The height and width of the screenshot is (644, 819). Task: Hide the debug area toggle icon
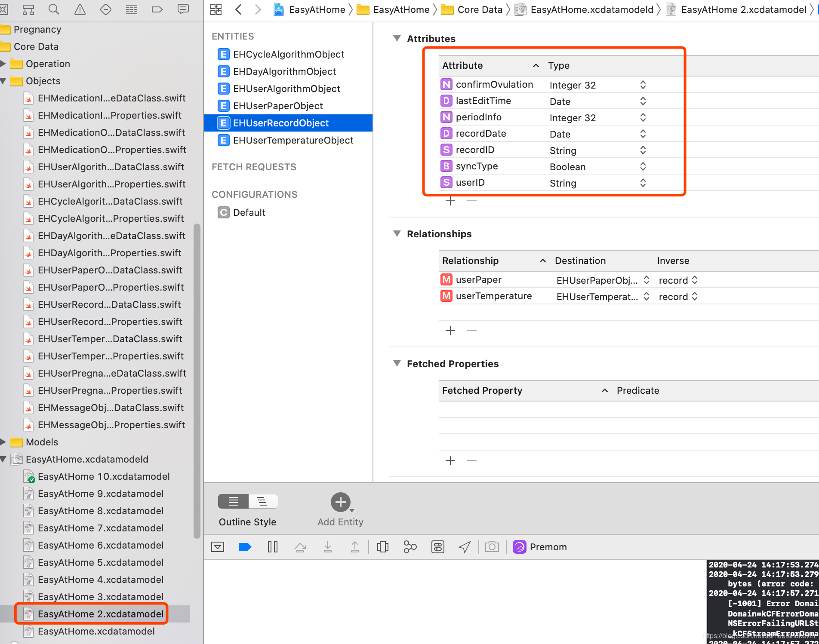218,547
